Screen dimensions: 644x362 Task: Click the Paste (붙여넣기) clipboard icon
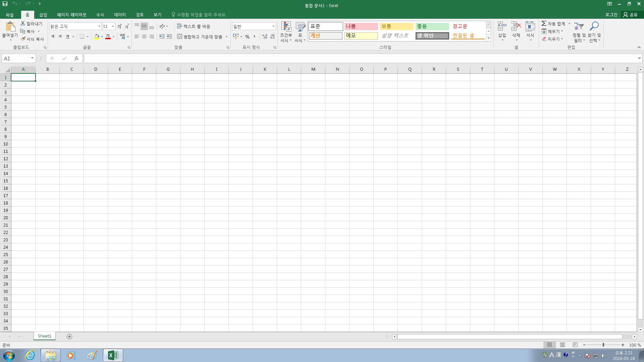tap(10, 27)
